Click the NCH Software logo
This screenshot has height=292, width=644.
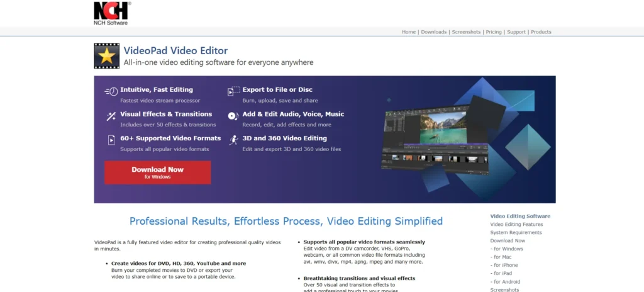pos(112,13)
